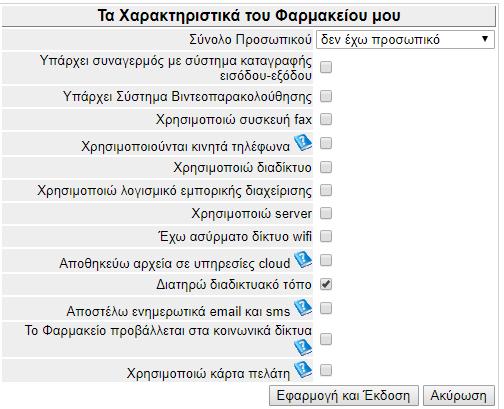The height and width of the screenshot is (409, 504).
Task: Enable the κοινωνικά δίκτυα checkbox
Action: click(326, 339)
